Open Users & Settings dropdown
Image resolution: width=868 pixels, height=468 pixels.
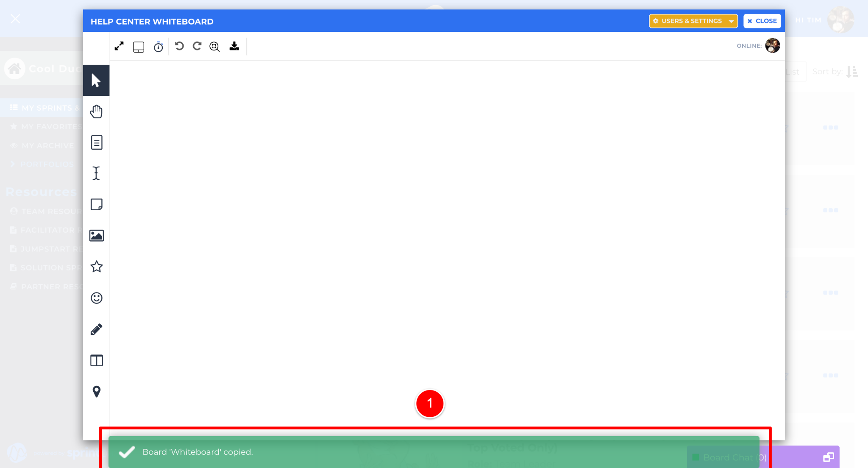[693, 21]
